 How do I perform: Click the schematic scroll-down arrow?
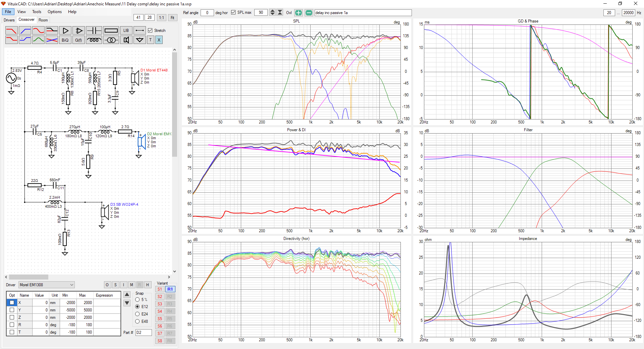pos(174,271)
